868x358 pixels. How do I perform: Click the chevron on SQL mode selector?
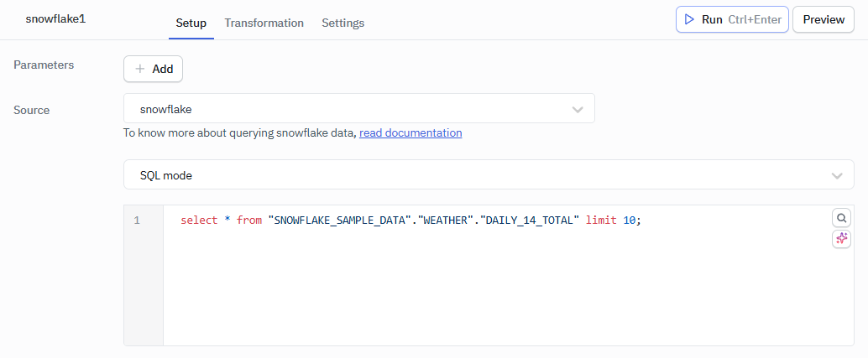pyautogui.click(x=836, y=175)
